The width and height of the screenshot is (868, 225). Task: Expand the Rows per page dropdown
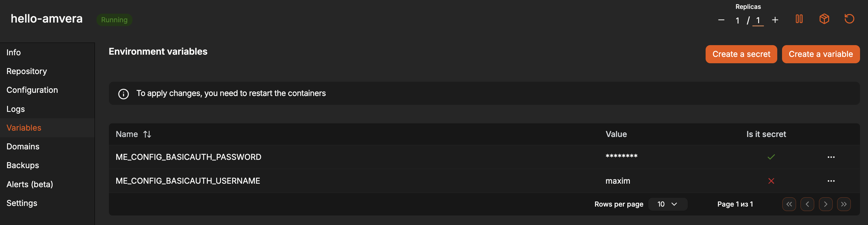click(667, 204)
